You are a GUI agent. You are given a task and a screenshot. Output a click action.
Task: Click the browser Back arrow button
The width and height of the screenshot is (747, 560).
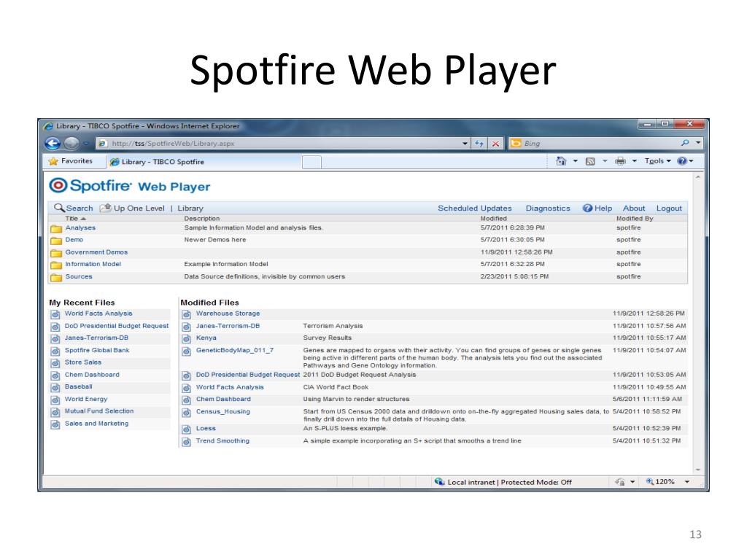pyautogui.click(x=53, y=144)
